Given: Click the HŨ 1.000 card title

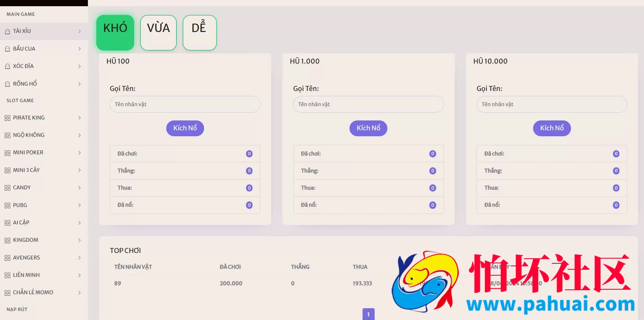Looking at the screenshot, I should tap(305, 61).
